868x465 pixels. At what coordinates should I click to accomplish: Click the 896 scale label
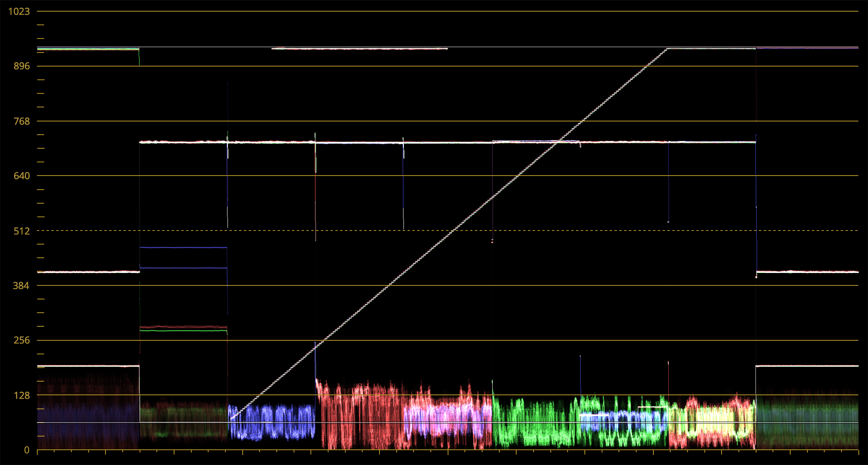[x=22, y=66]
